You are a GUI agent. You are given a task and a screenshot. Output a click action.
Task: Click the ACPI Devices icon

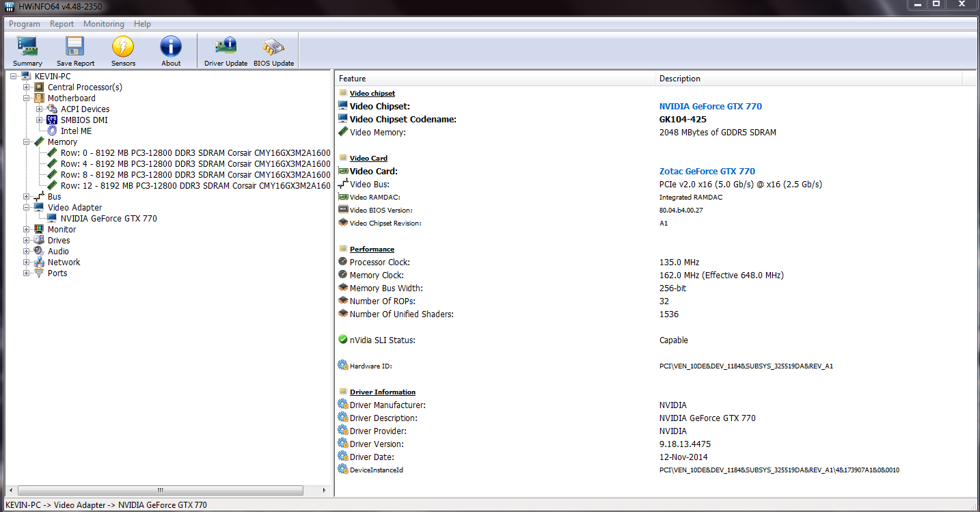click(x=52, y=109)
